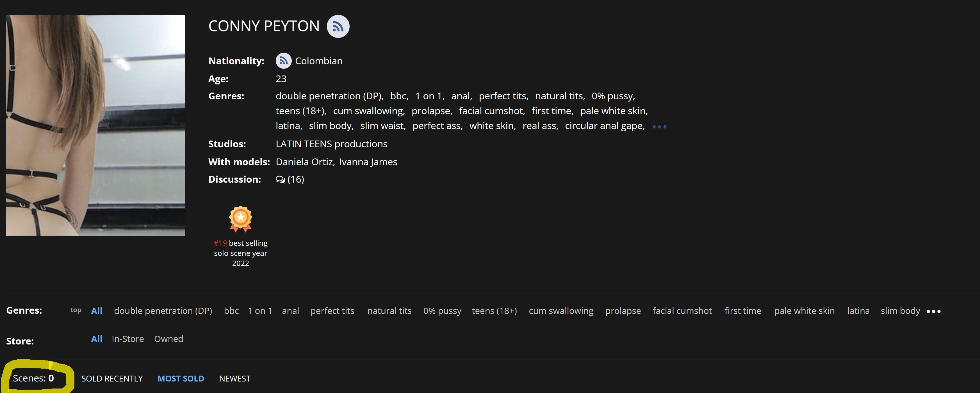980x393 pixels.
Task: Open Daniela Ortiz model page
Action: pos(304,162)
